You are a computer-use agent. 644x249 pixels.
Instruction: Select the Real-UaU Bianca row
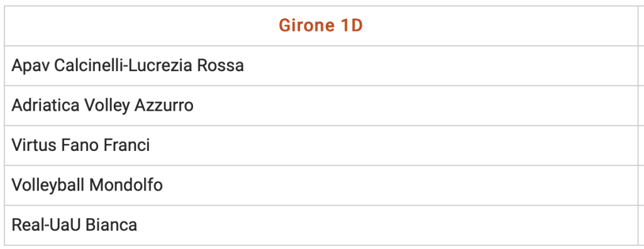click(x=321, y=225)
